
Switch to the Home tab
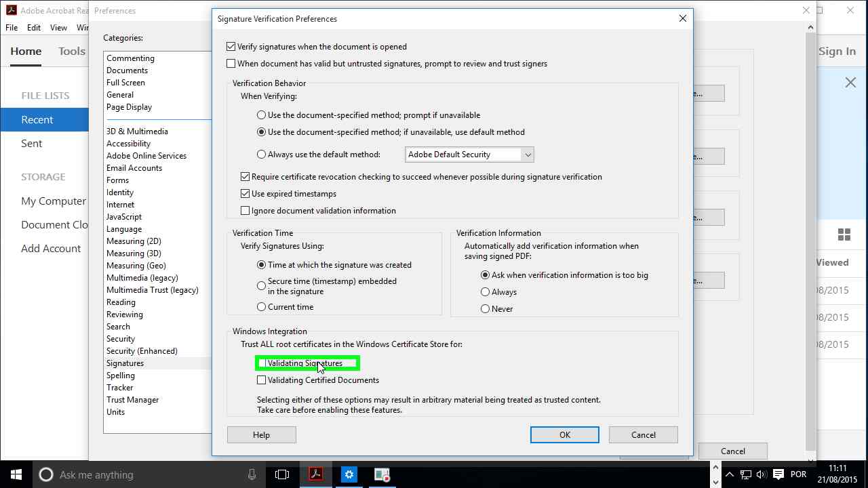click(x=26, y=52)
